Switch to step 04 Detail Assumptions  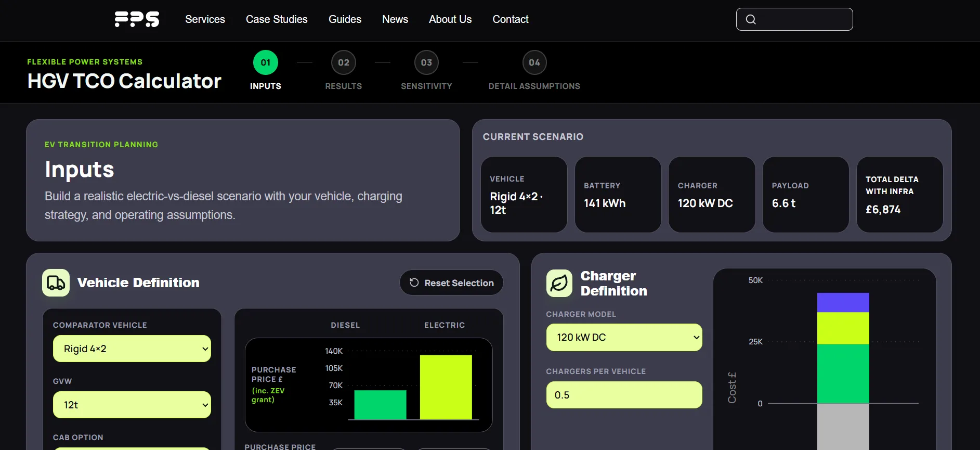(x=534, y=70)
